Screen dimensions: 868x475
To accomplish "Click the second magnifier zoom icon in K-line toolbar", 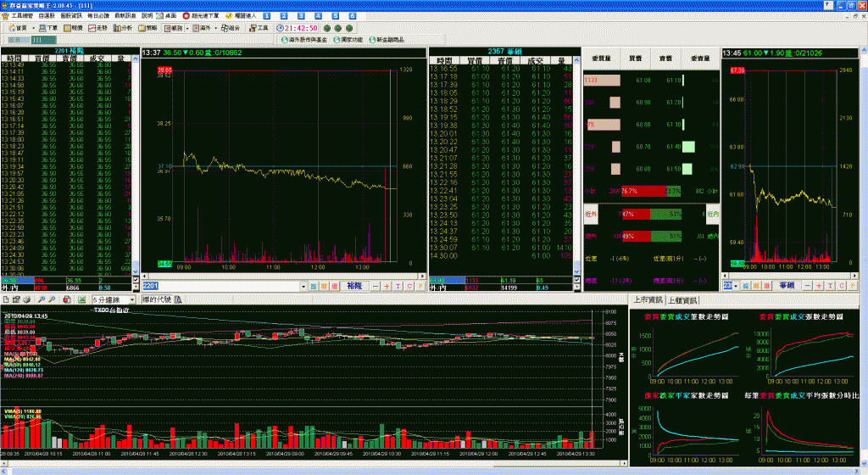I will coord(52,299).
